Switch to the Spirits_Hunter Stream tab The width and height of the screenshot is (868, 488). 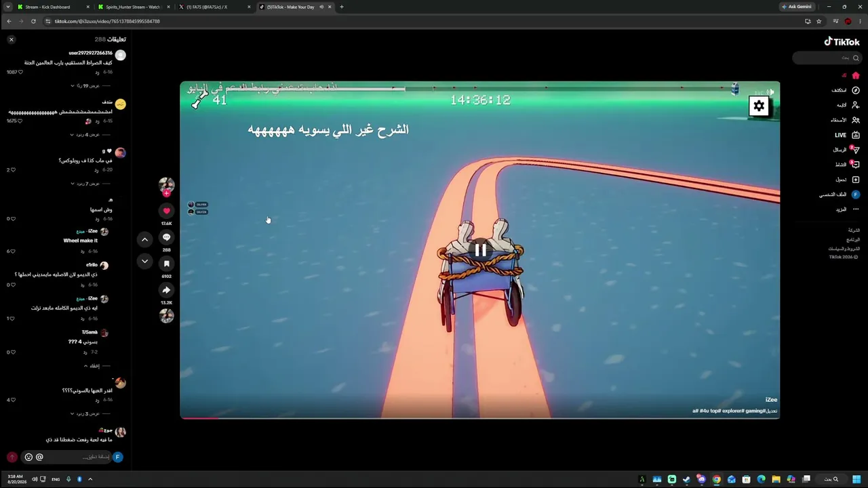click(134, 7)
